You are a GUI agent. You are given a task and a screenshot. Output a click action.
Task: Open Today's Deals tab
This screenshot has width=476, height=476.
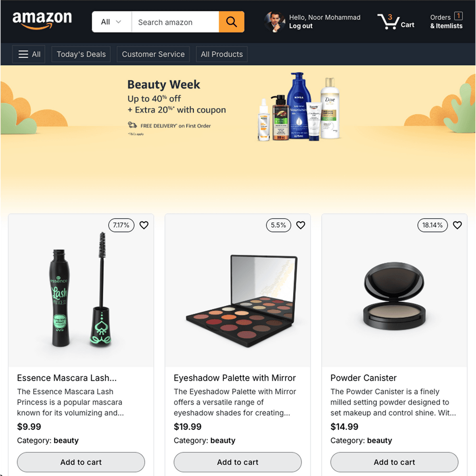[81, 54]
